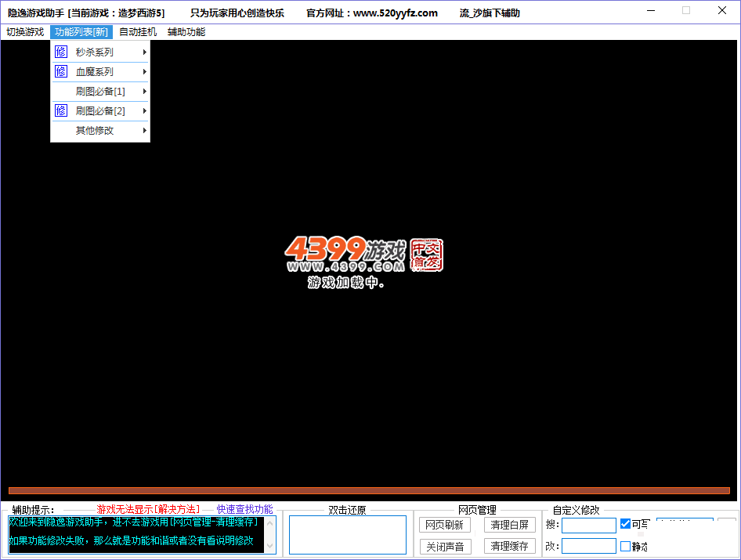Open the 切换游戏 menu
This screenshot has width=741, height=560.
pyautogui.click(x=25, y=32)
